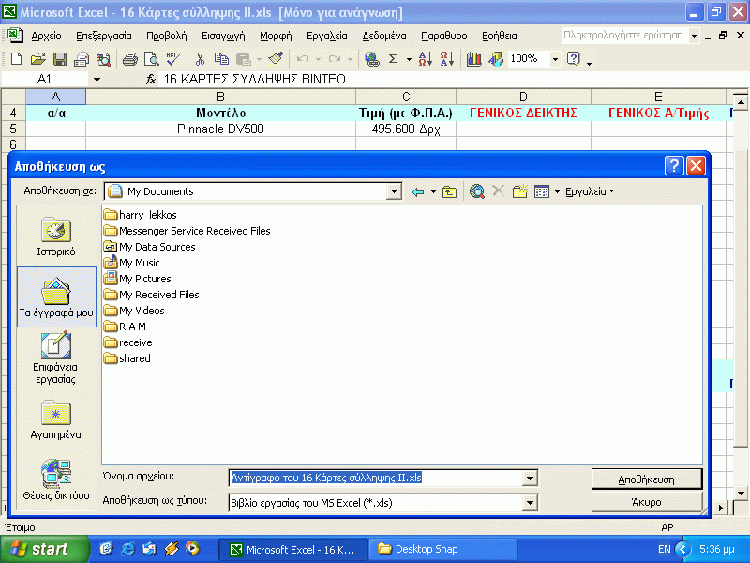The height and width of the screenshot is (563, 750).
Task: Click the Copy icon in toolbar
Action: pyautogui.click(x=221, y=59)
